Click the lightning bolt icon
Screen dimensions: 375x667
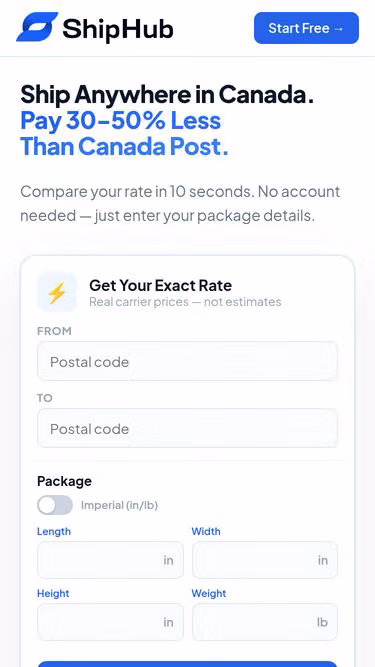pyautogui.click(x=57, y=293)
